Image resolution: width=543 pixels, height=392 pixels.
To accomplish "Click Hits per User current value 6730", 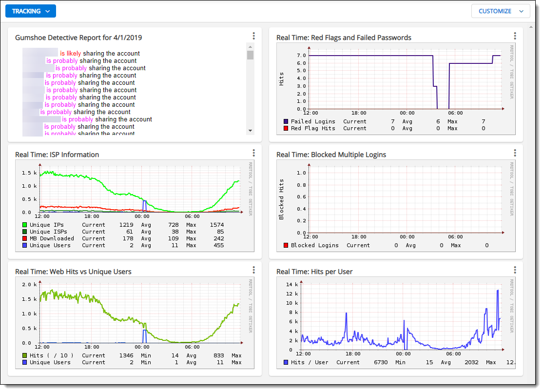I will 381,363.
